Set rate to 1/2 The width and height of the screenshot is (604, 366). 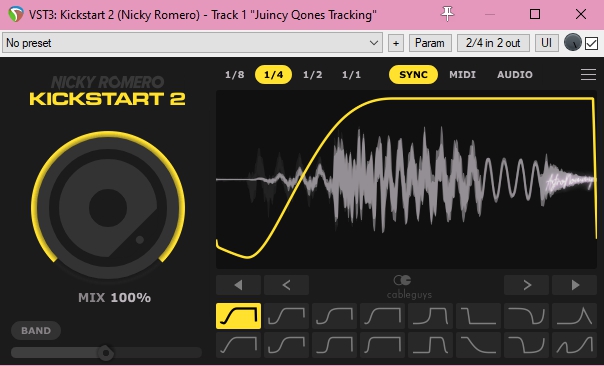tap(312, 74)
